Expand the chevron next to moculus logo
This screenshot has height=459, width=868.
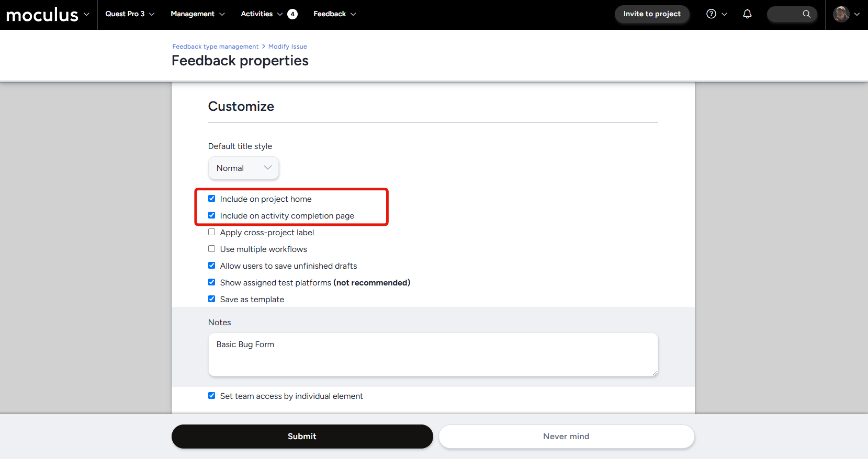[x=87, y=14]
